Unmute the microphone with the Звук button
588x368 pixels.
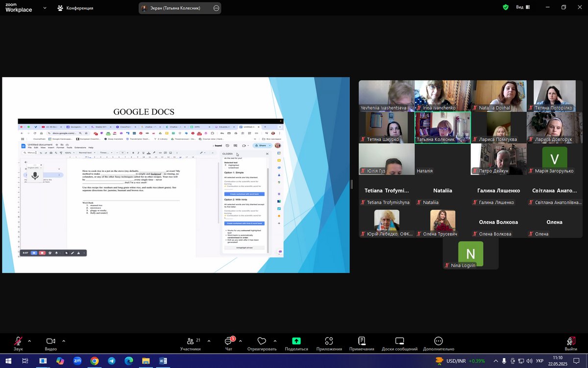pyautogui.click(x=18, y=343)
